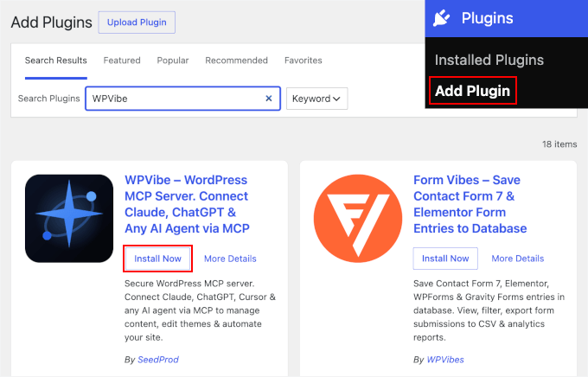
Task: Clear the WPVibe search text
Action: click(x=269, y=99)
